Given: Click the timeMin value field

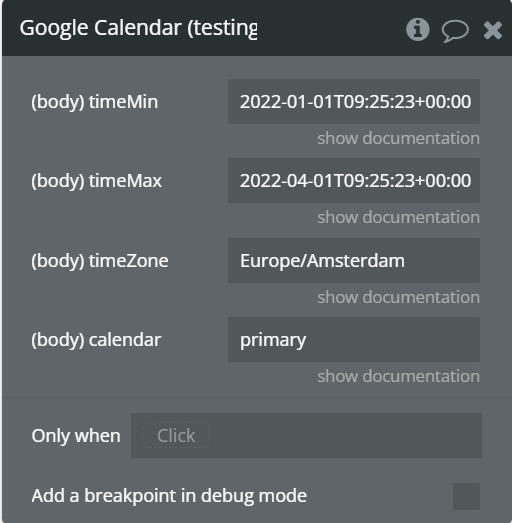Looking at the screenshot, I should (x=354, y=101).
